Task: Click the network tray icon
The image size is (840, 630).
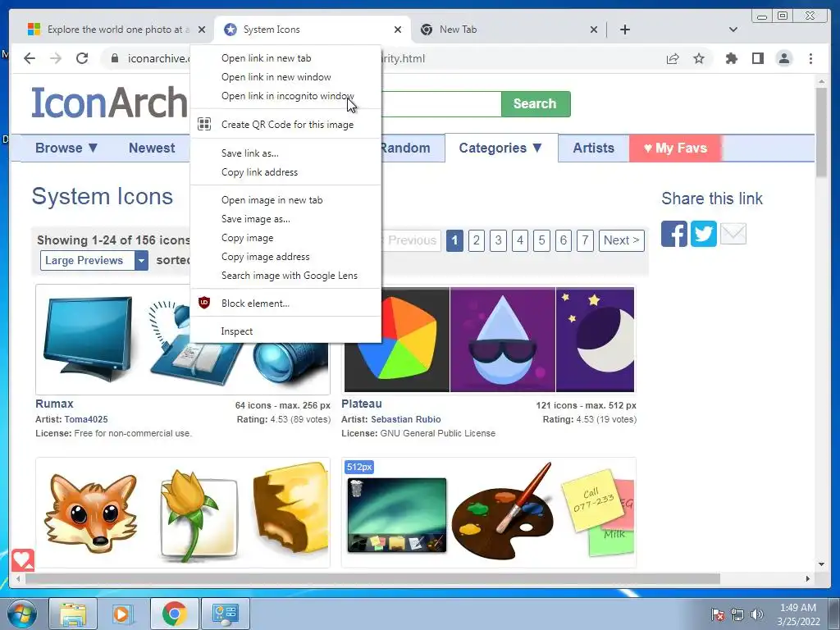Action: 737,614
